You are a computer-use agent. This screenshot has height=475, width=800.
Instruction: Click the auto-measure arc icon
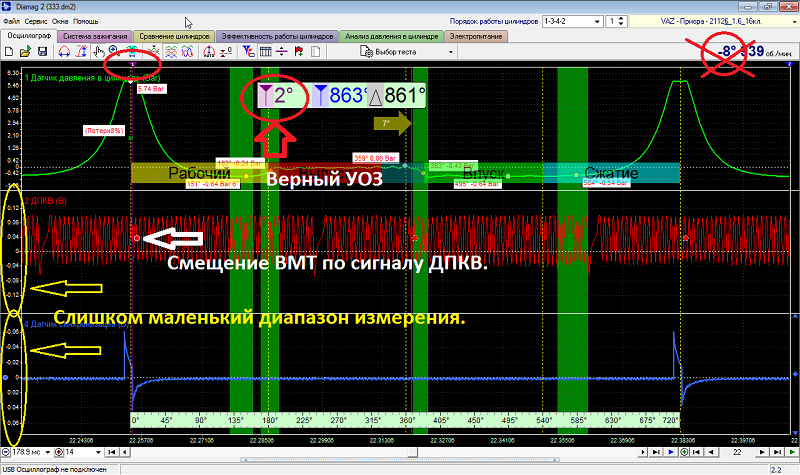click(x=209, y=52)
